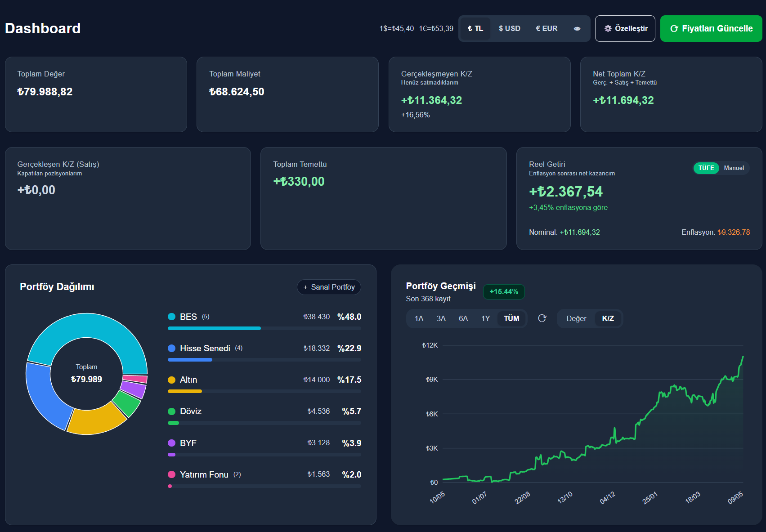Click the +15.44% performance badge

tap(504, 291)
